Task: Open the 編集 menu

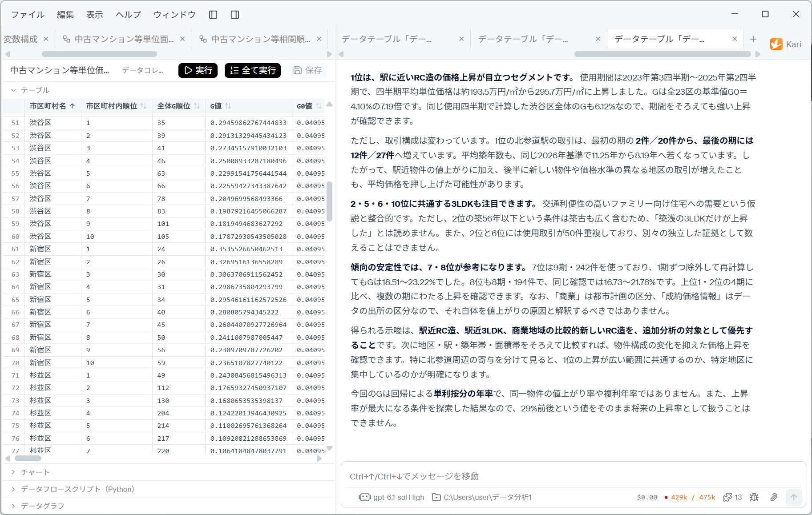Action: 65,15
